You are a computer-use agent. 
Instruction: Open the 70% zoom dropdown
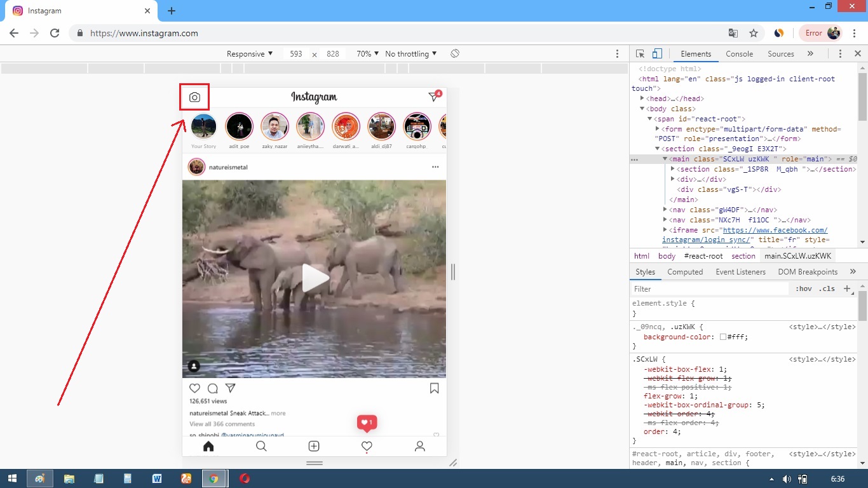367,54
